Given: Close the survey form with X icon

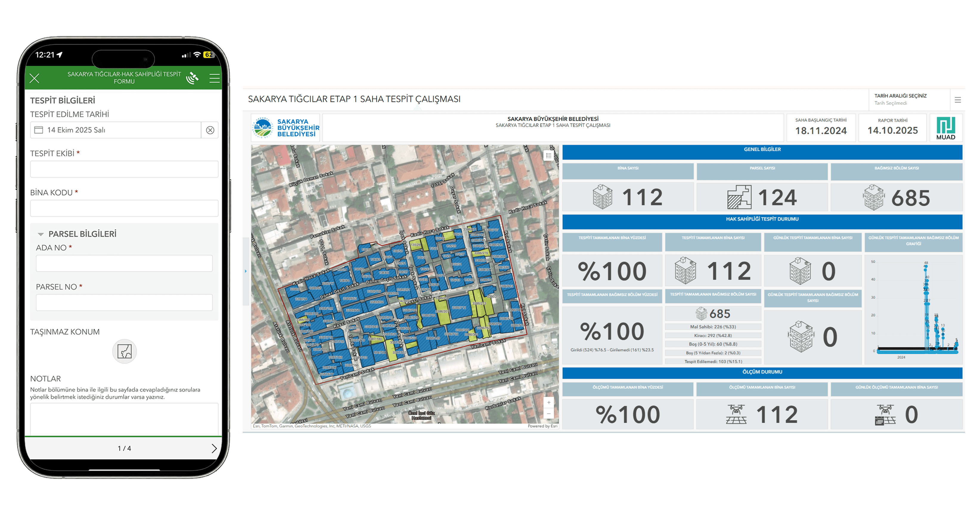Looking at the screenshot, I should [35, 78].
